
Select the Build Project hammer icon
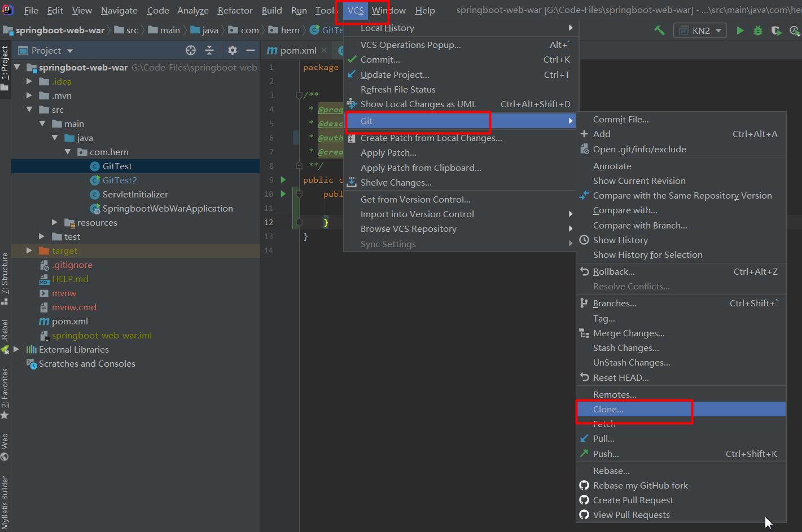659,30
